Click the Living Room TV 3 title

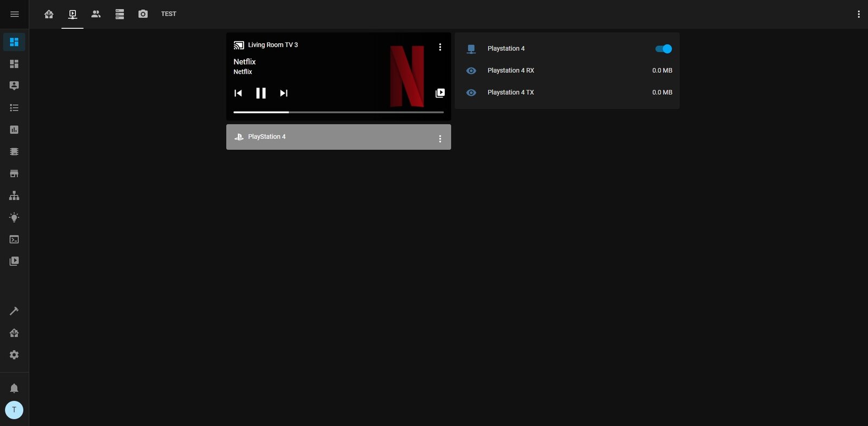click(x=273, y=45)
